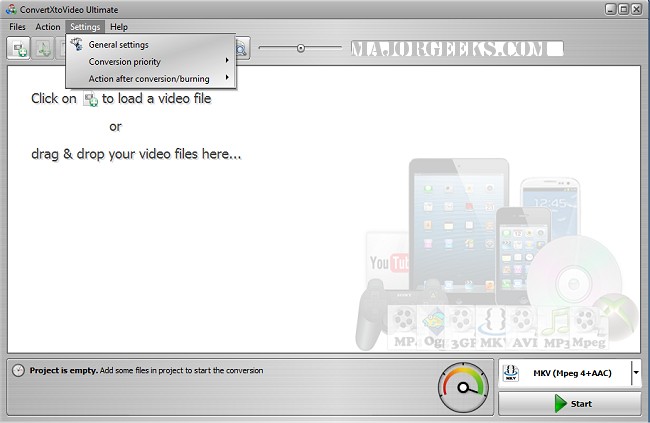Click the add video file toolbar button
Screen dimensions: 650x423
coord(18,49)
